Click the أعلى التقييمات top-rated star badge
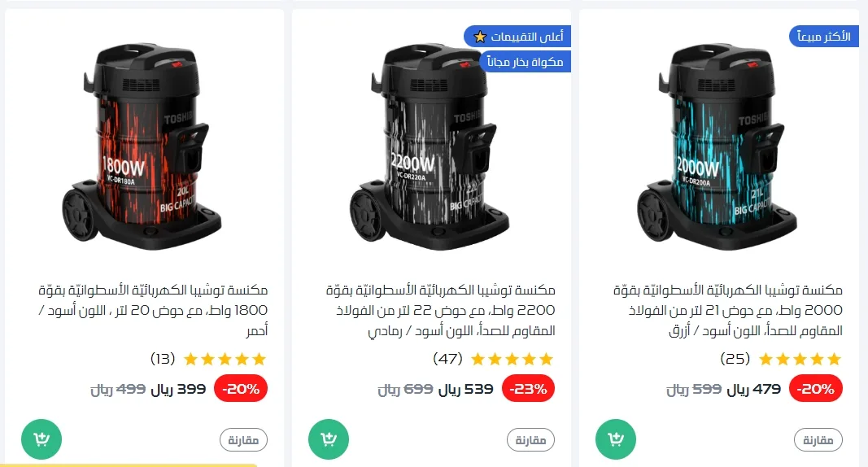This screenshot has height=467, width=868. click(x=517, y=37)
